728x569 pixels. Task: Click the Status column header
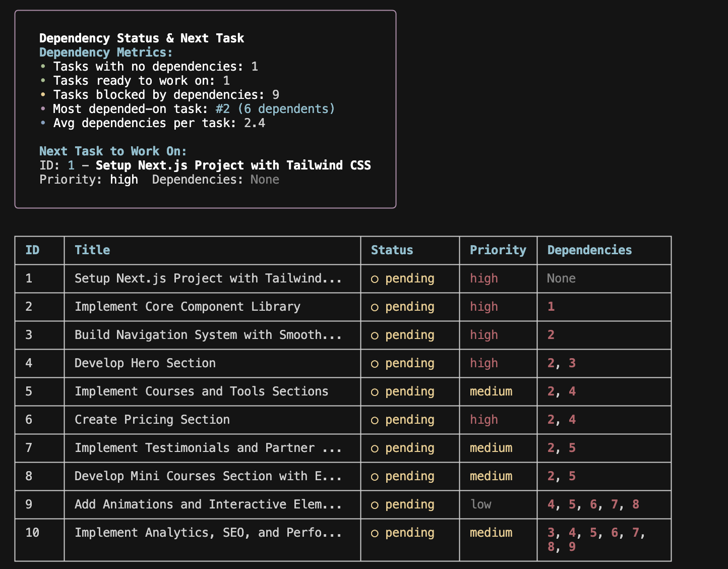[x=392, y=250]
